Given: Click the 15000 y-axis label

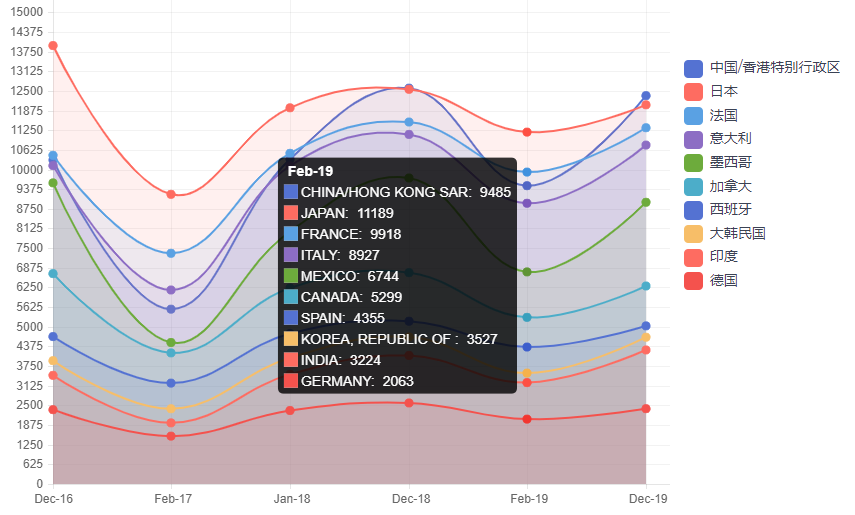Looking at the screenshot, I should coord(26,12).
